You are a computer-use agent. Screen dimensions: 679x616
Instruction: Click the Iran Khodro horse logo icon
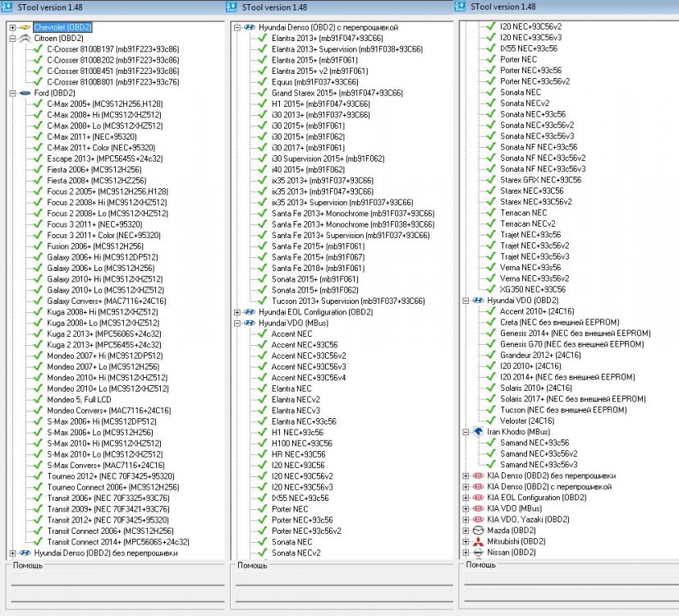point(478,431)
